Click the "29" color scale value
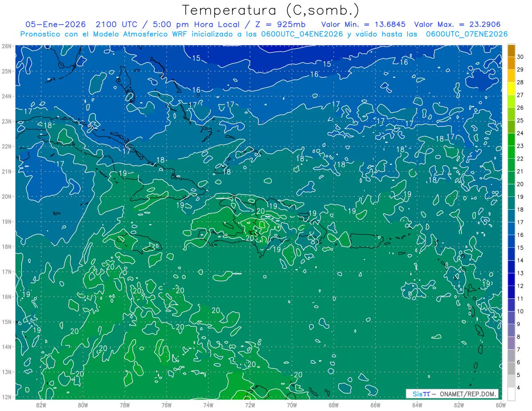 (520, 70)
